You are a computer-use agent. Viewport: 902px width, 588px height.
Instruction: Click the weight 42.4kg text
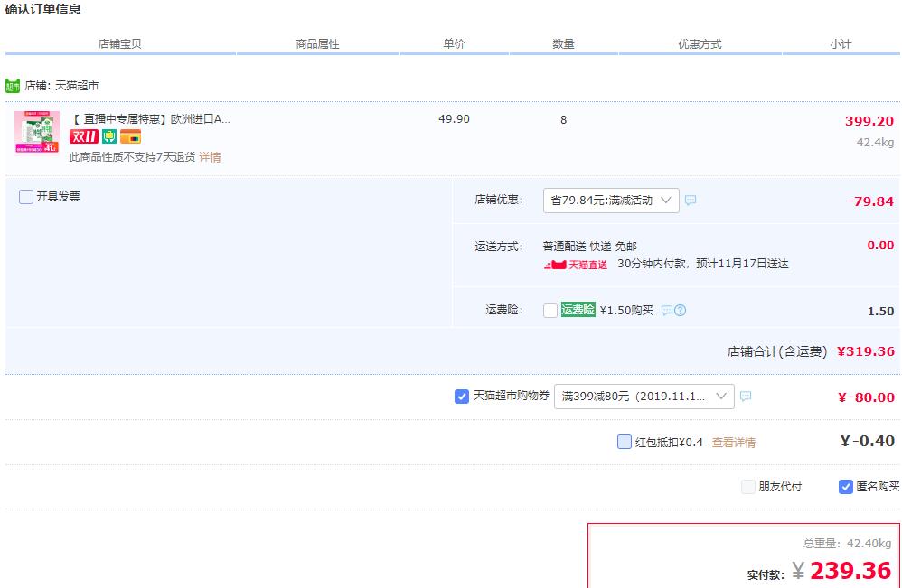[x=875, y=142]
